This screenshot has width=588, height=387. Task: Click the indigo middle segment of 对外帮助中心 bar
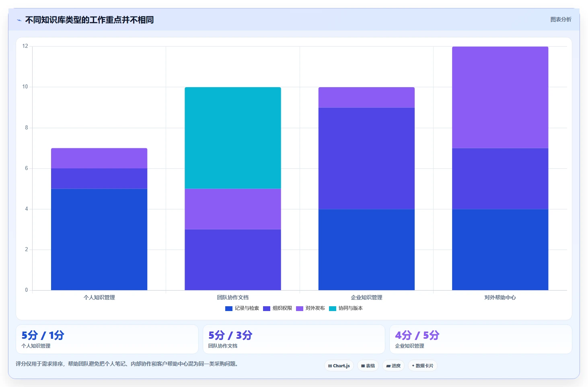tap(500, 178)
